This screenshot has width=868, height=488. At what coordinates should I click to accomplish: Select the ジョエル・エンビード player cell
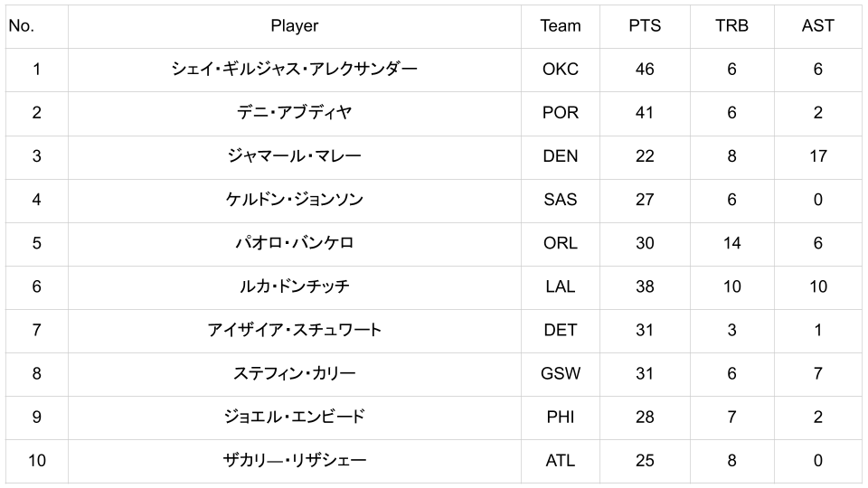click(x=294, y=417)
